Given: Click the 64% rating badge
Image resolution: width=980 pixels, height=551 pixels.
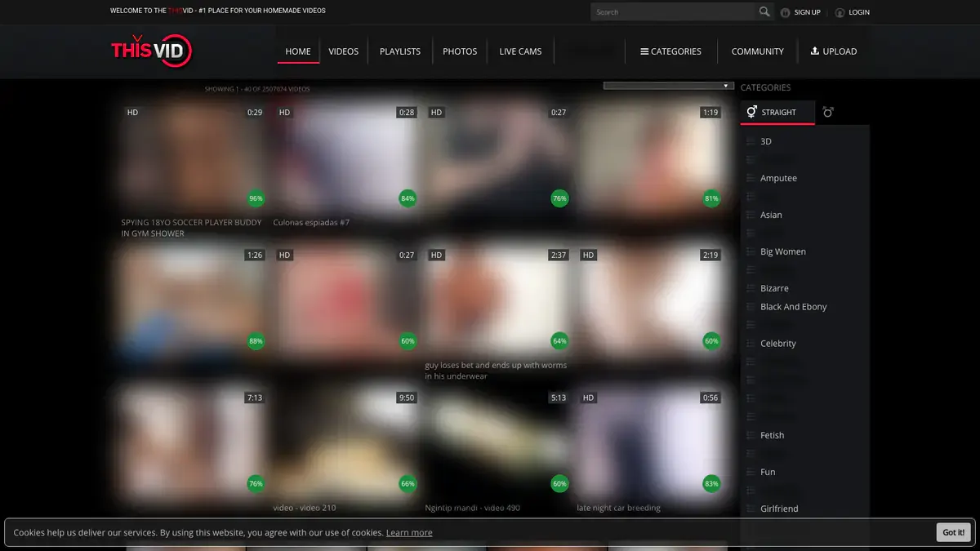Looking at the screenshot, I should click(x=559, y=341).
